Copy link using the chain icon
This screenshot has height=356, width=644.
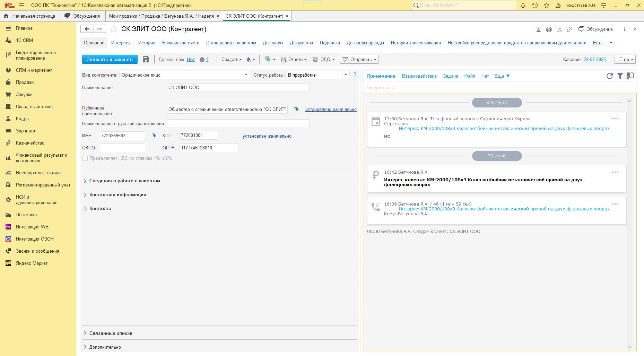click(x=569, y=29)
